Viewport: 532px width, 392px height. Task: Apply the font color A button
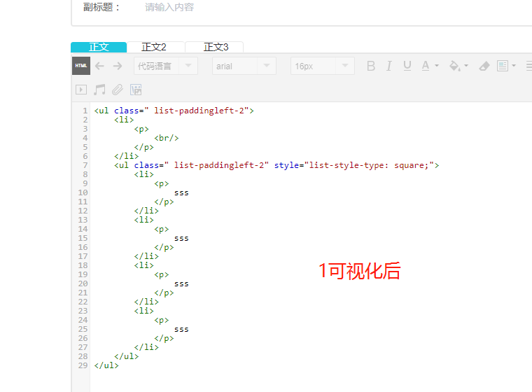426,66
